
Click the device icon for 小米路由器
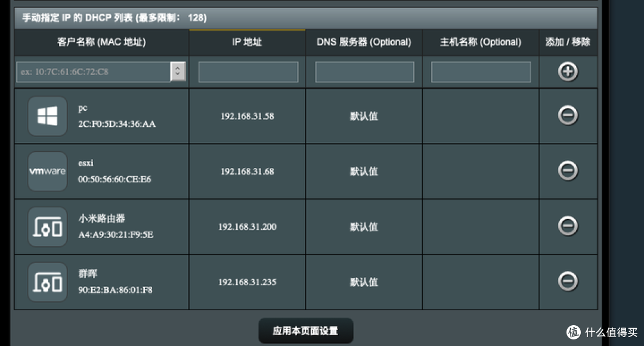[x=47, y=227]
